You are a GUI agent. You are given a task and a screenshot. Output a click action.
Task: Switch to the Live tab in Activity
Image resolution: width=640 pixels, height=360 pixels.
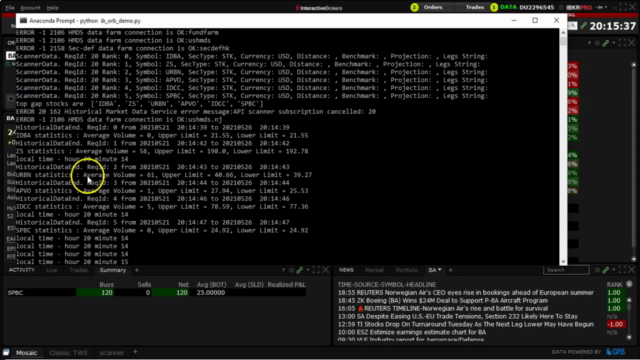pos(51,270)
